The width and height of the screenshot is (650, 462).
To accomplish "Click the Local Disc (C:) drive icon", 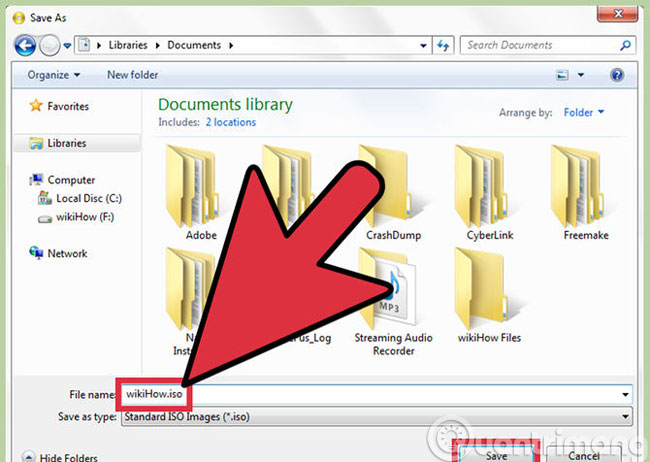I will click(x=45, y=198).
